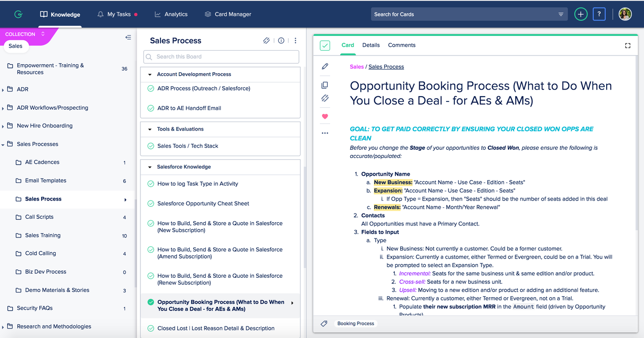Open Quote in Salesforce (Amend Subscription) card
644x338 pixels.
(220, 253)
